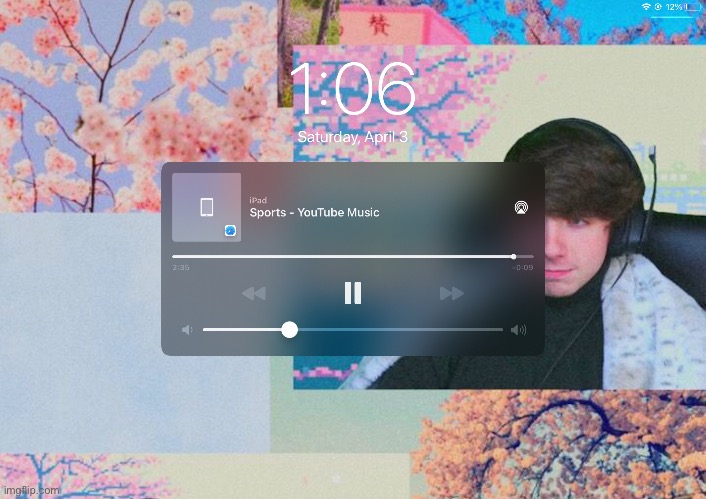
Task: Tap the title "Sports - YouTube Music"
Action: [314, 213]
